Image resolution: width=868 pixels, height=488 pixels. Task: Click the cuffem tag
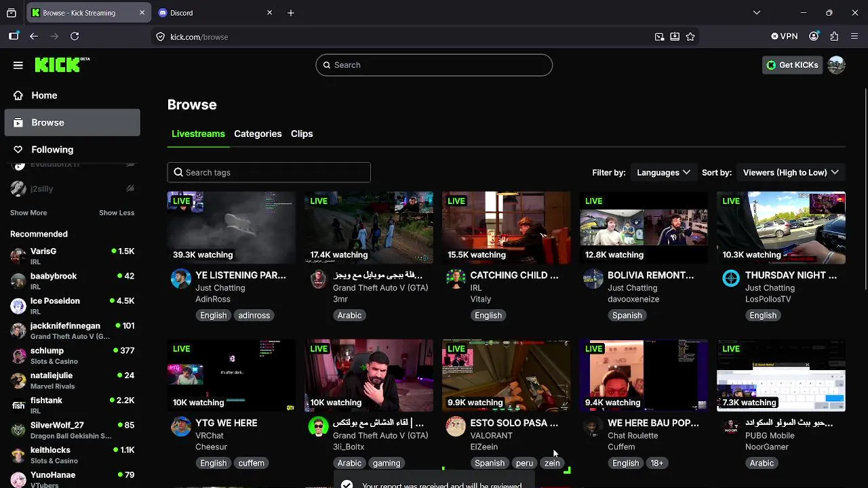pos(251,463)
